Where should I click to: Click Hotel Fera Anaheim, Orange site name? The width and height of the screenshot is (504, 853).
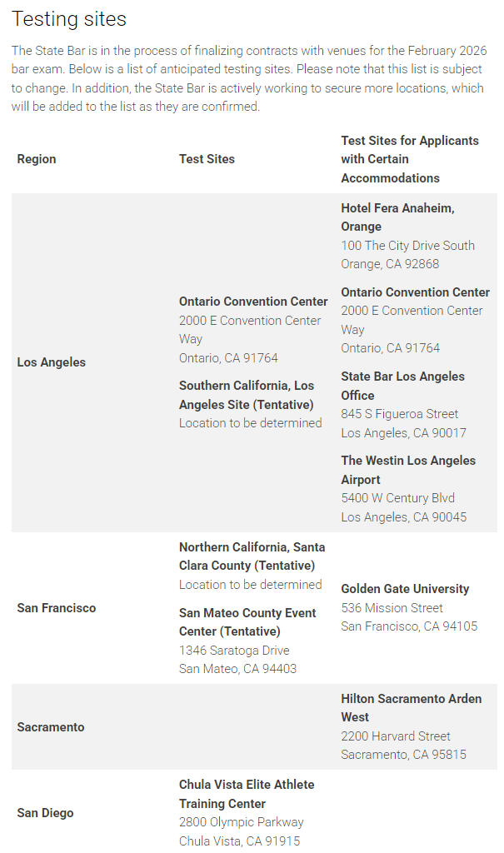[x=397, y=217]
